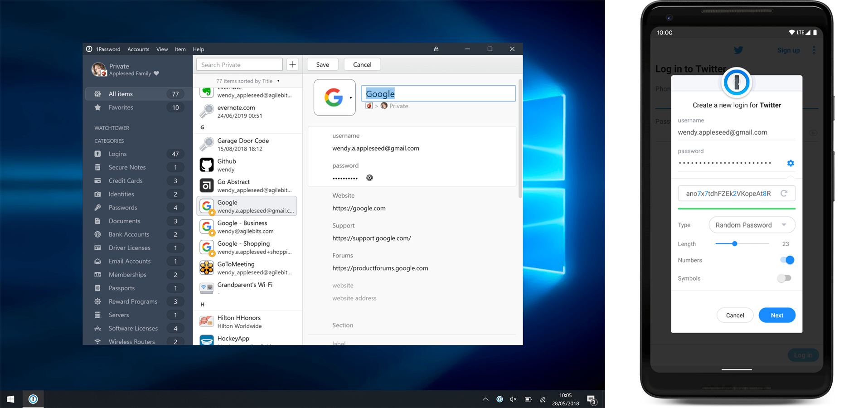Click the password Length slider
This screenshot has width=868, height=408.
[x=742, y=244]
